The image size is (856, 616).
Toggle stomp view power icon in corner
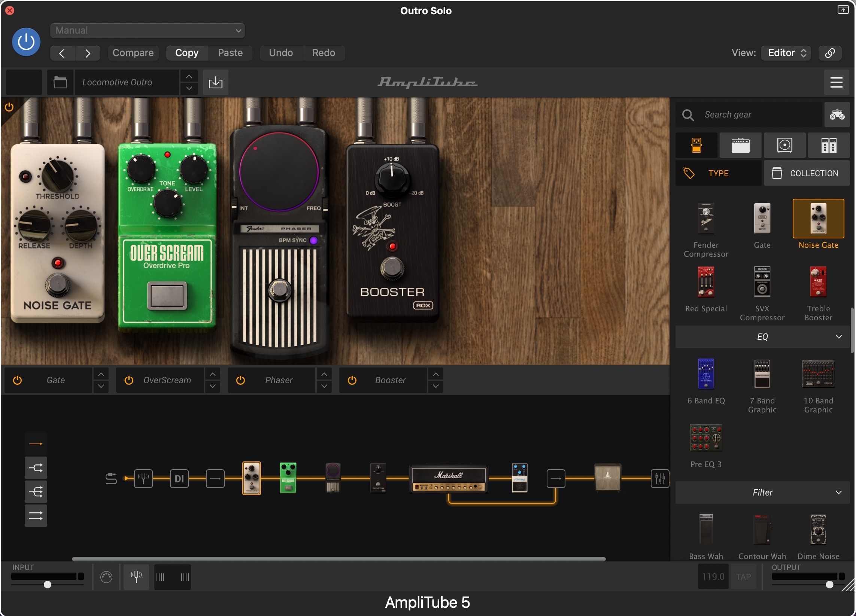tap(9, 107)
